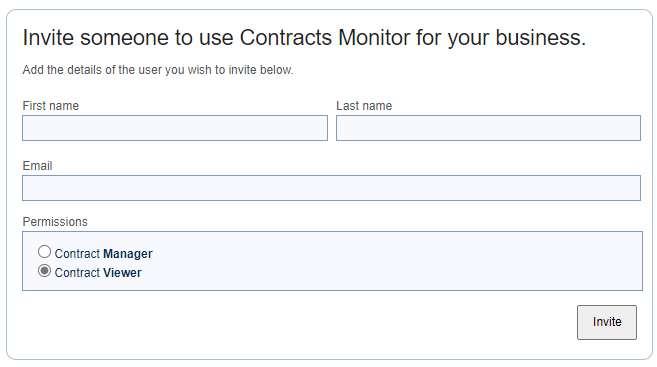Click the 'First name' field label
The image size is (657, 367).
(x=51, y=106)
